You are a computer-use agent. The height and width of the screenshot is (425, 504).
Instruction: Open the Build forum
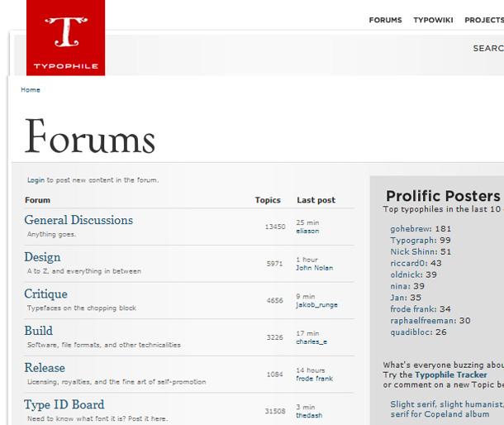click(39, 331)
